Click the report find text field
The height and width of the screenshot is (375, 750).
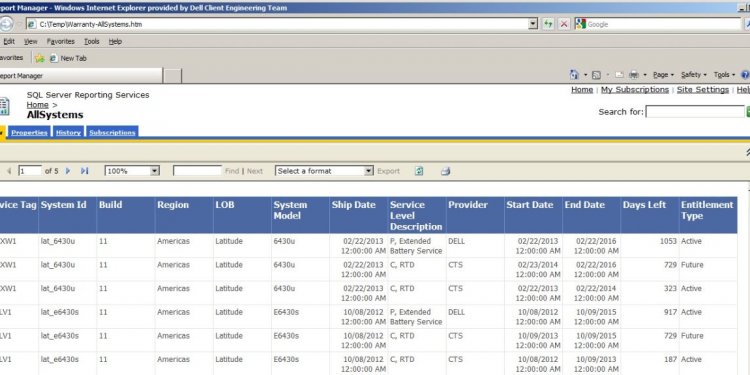pos(198,171)
